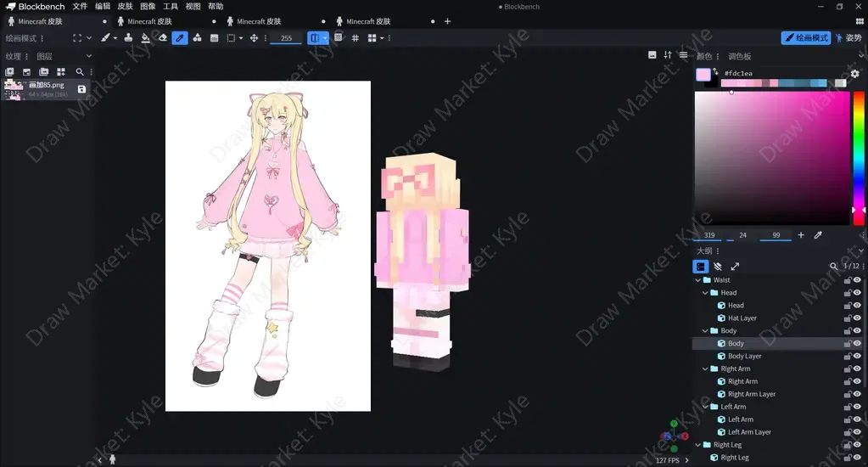The height and width of the screenshot is (467, 868).
Task: Collapse the Body folder
Action: [705, 331]
